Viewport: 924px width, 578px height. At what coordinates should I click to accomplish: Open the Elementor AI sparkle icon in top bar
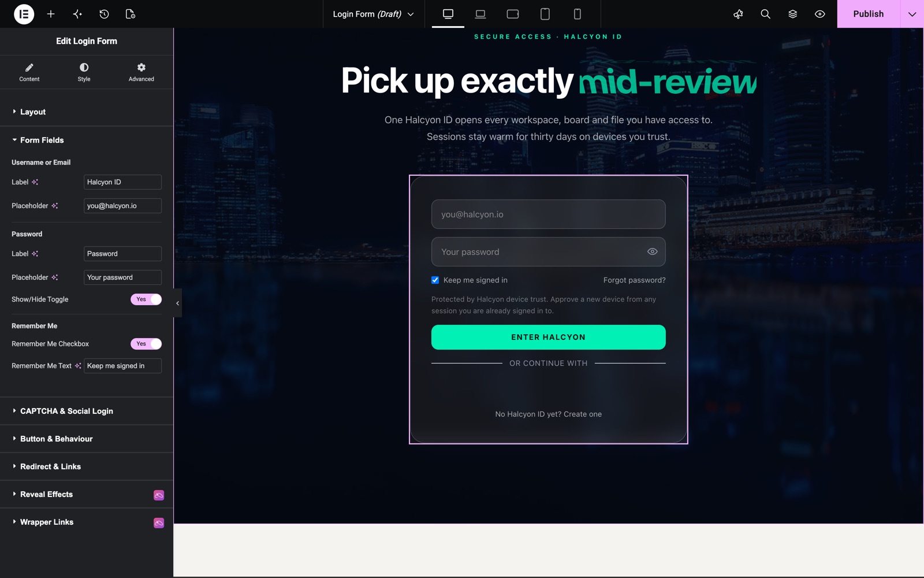[x=77, y=14]
